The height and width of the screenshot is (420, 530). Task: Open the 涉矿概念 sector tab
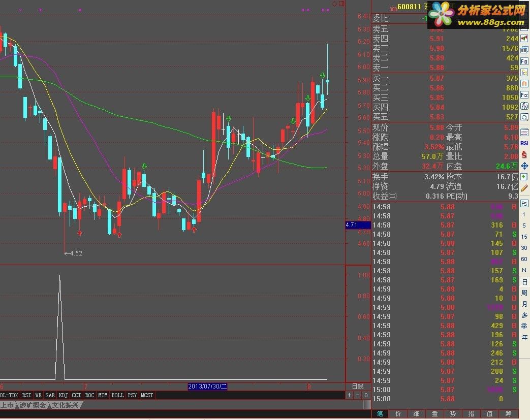point(33,405)
